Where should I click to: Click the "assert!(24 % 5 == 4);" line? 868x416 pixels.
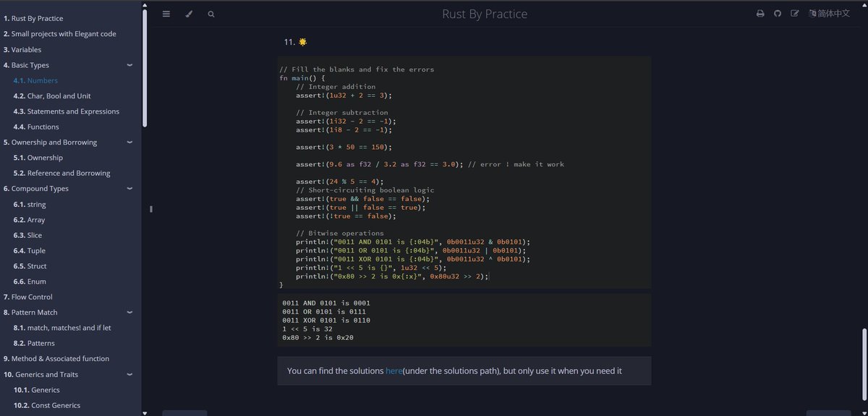coord(340,182)
